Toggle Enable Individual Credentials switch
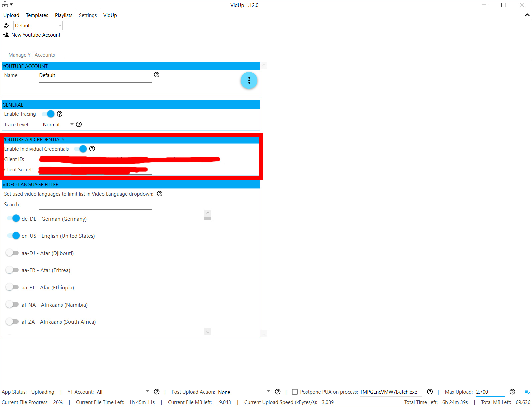This screenshot has width=532, height=407. (81, 149)
